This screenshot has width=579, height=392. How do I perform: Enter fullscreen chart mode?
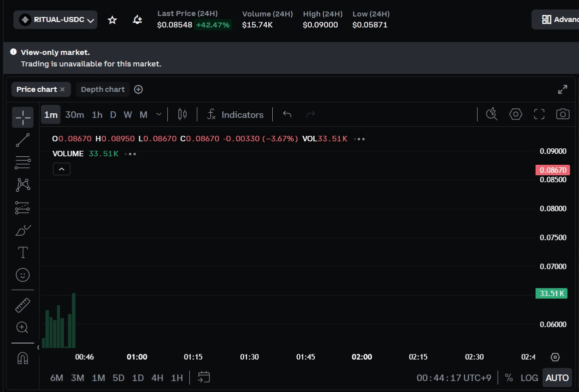click(x=539, y=114)
